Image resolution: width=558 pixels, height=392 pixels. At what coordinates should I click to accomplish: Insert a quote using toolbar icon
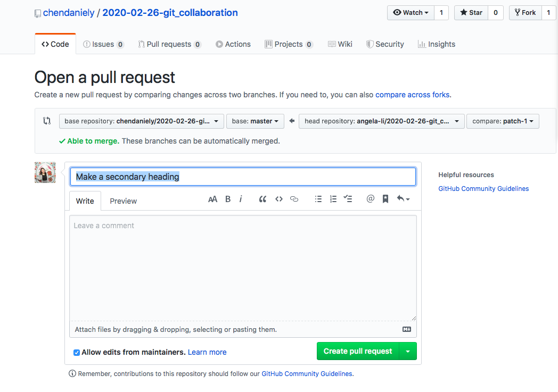(x=262, y=199)
